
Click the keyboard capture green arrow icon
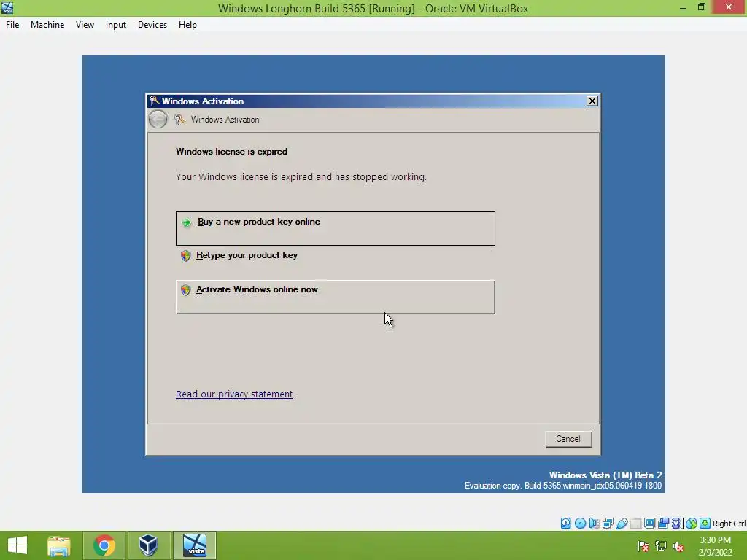click(705, 524)
